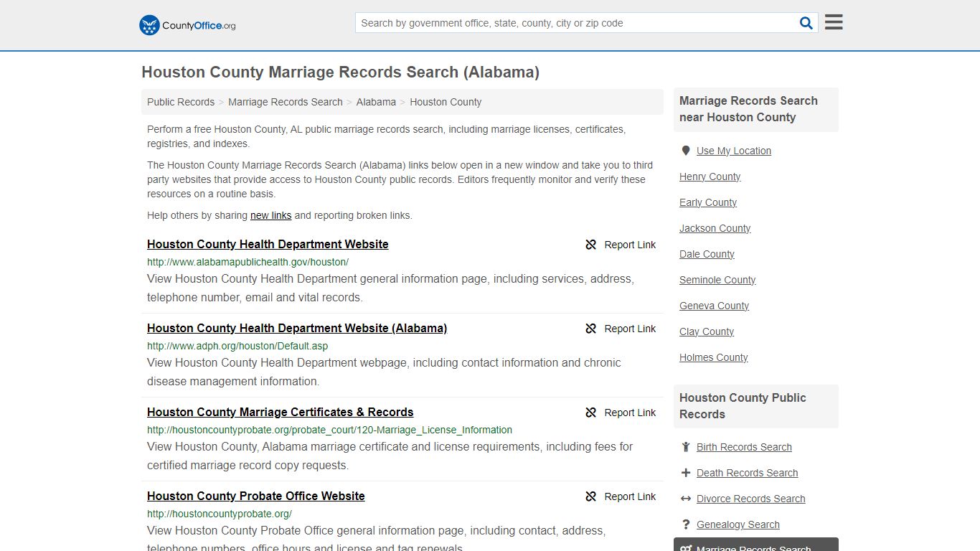Screen dimensions: 980x551
Task: Select Holmes County in sidebar
Action: [714, 357]
